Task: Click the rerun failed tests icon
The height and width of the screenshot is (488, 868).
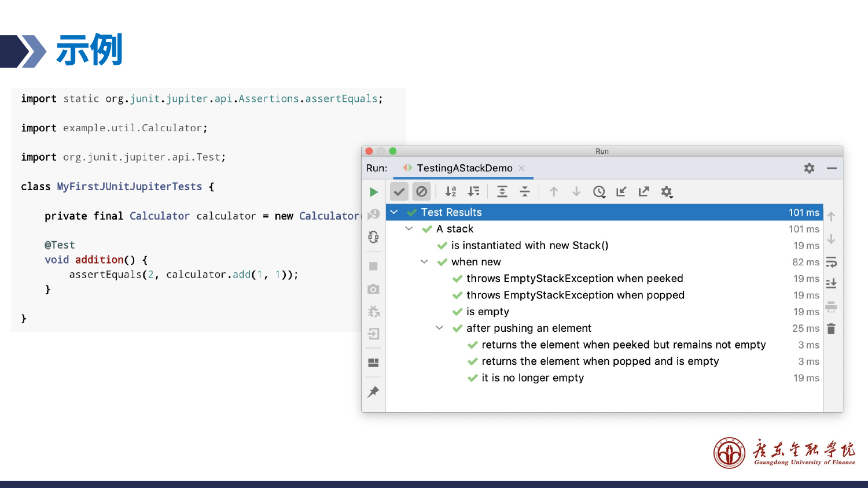Action: 374,215
